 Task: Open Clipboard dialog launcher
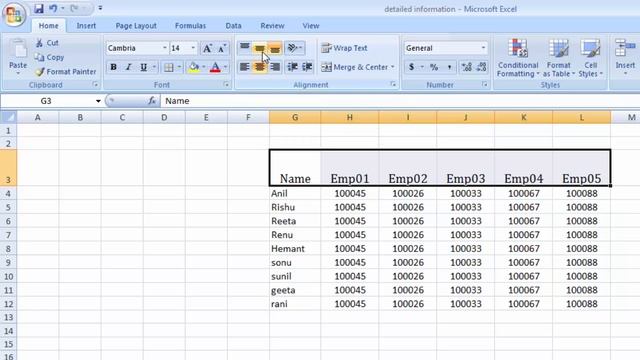point(96,85)
